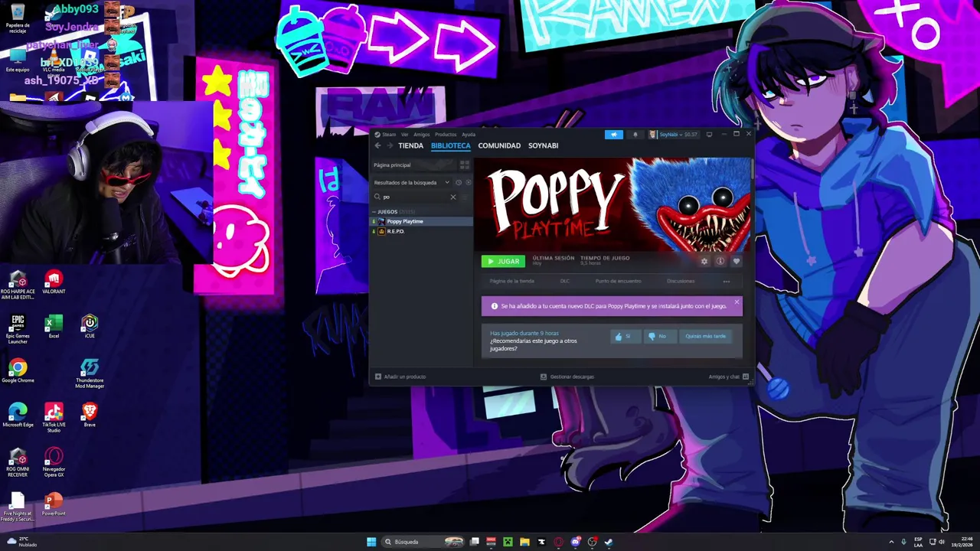Open Windows Start menu
Screen dimensions: 980x551
coord(371,542)
